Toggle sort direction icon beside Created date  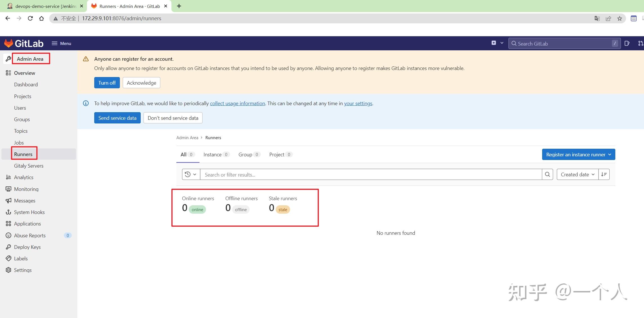(x=604, y=174)
